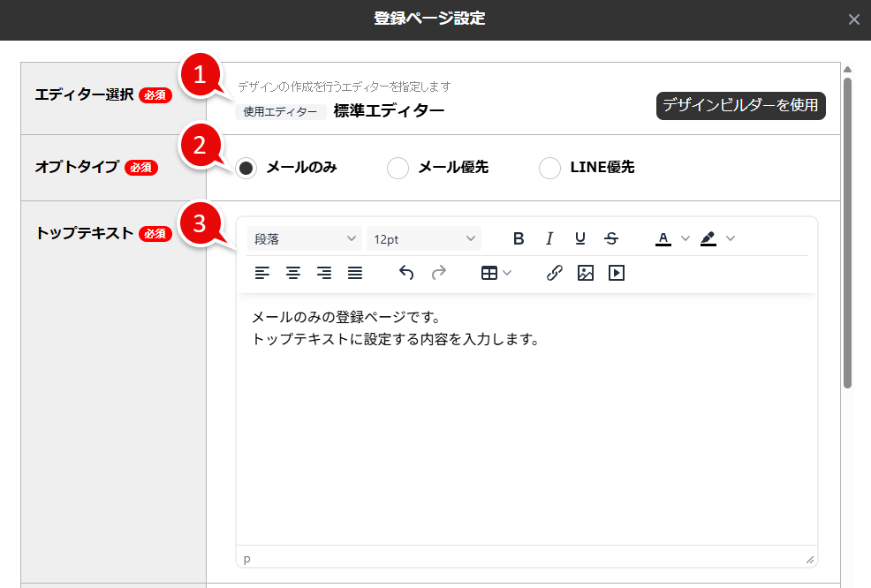Open the 12pt font size dropdown
The width and height of the screenshot is (871, 588).
coord(424,237)
